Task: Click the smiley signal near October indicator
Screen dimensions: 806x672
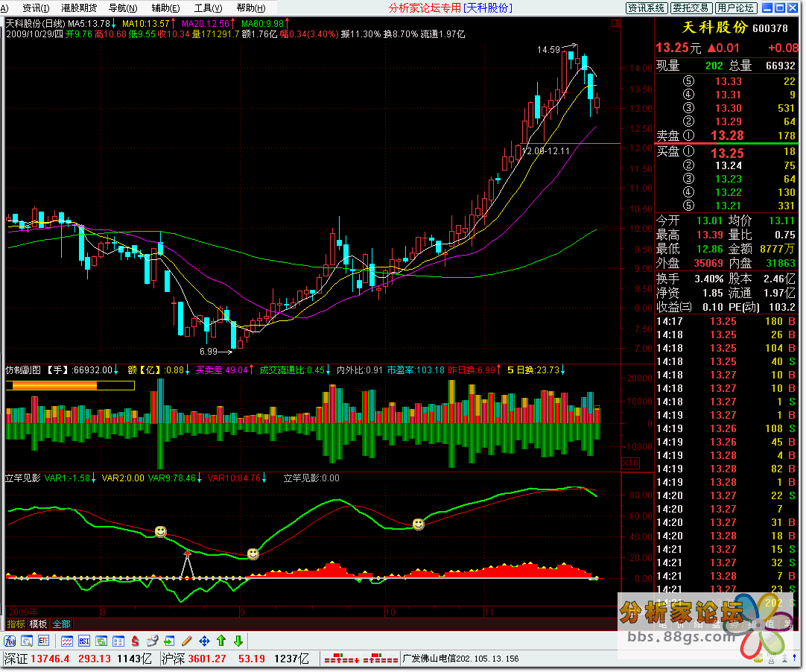Action: (419, 524)
